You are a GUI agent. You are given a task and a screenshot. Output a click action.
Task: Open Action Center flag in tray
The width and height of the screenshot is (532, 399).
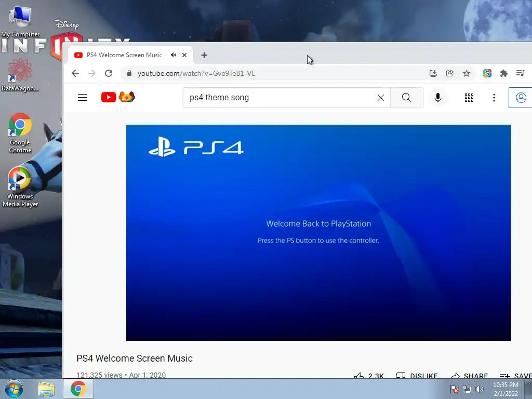tap(455, 389)
